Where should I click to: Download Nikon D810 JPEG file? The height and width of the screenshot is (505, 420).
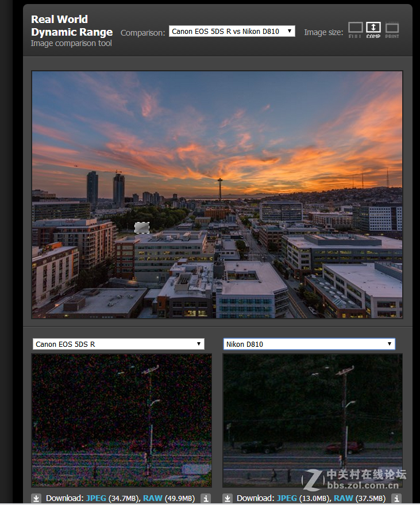287,498
